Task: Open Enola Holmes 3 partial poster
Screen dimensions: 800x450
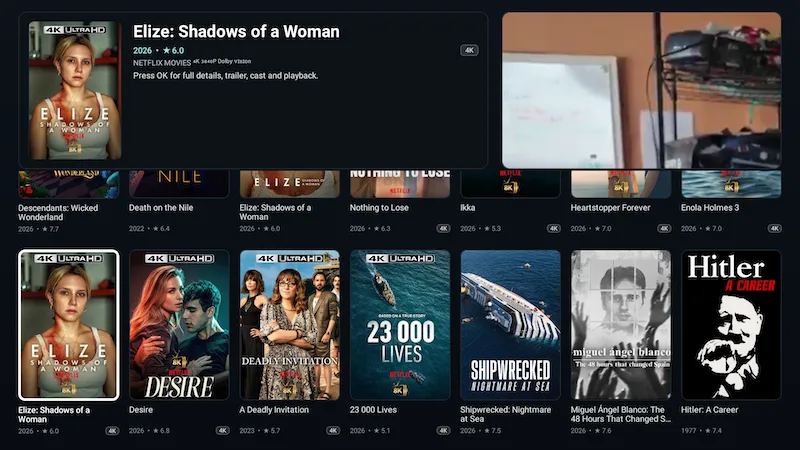Action: click(731, 184)
